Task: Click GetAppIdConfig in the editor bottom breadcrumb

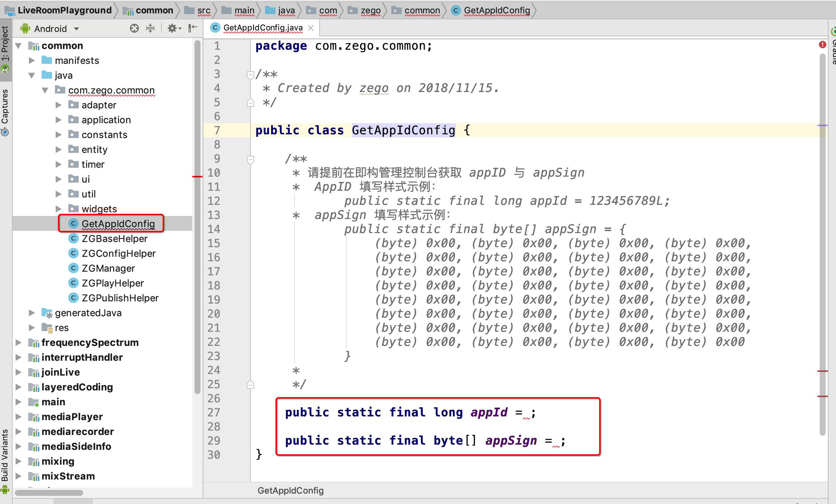Action: click(x=291, y=491)
